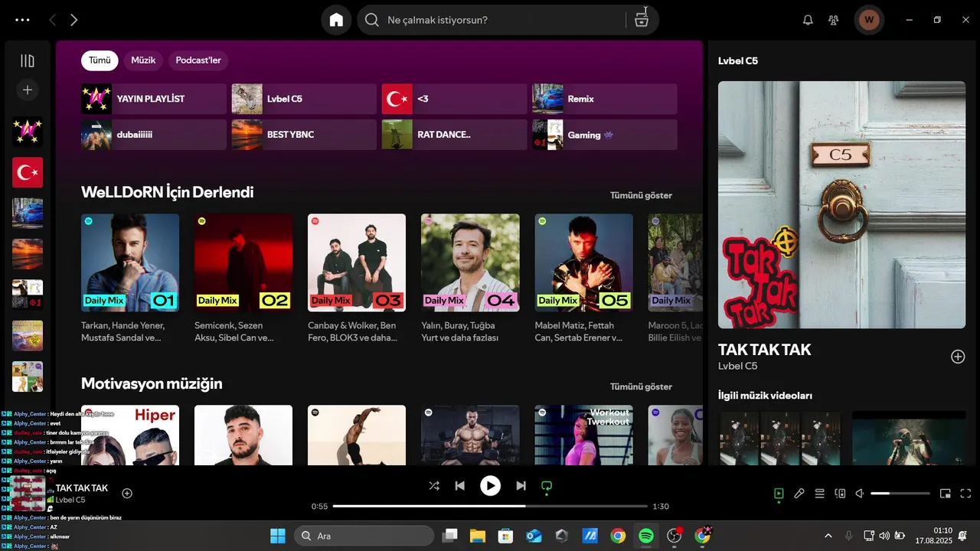
Task: Open the W profile avatar menu
Action: tap(869, 20)
